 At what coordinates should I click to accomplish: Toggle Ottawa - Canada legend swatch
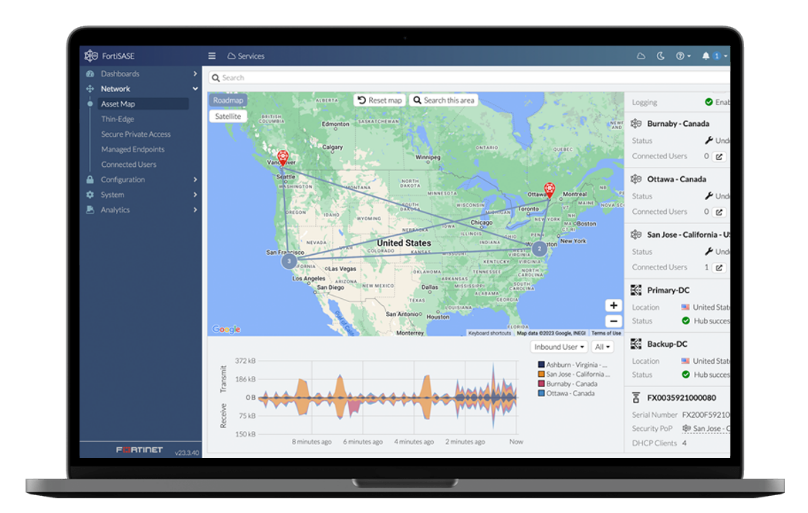[541, 393]
